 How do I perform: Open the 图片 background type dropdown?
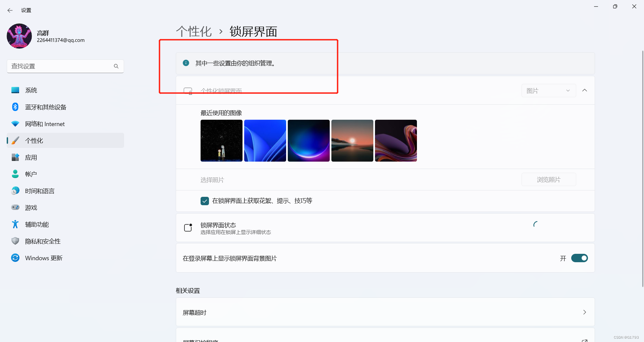coord(549,91)
